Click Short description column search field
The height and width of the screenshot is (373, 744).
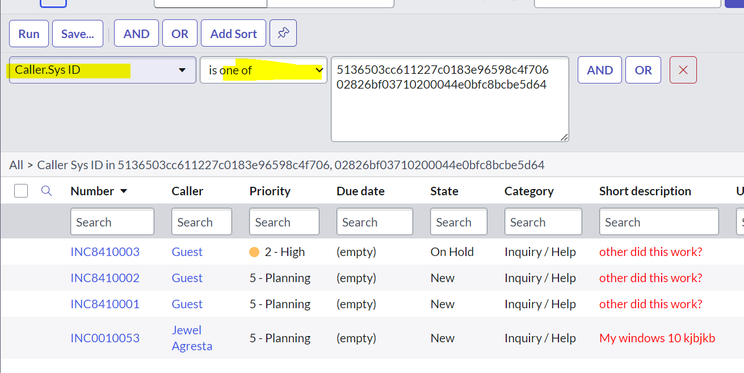point(659,222)
